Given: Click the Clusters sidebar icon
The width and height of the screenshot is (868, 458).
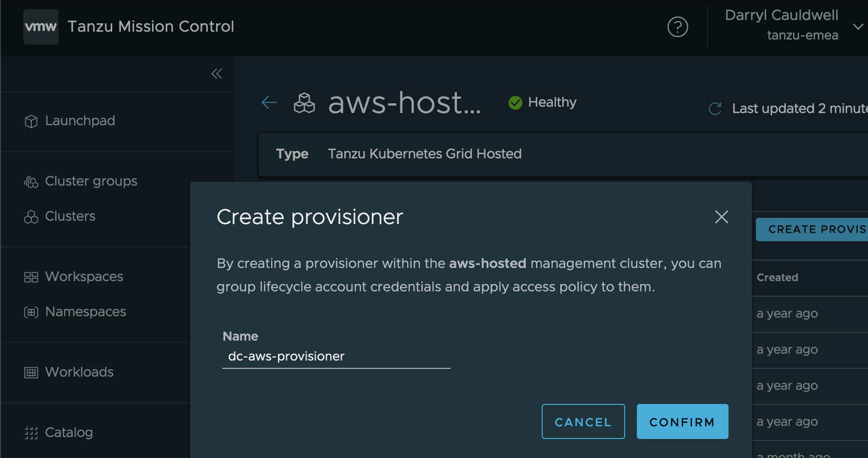Looking at the screenshot, I should [31, 217].
